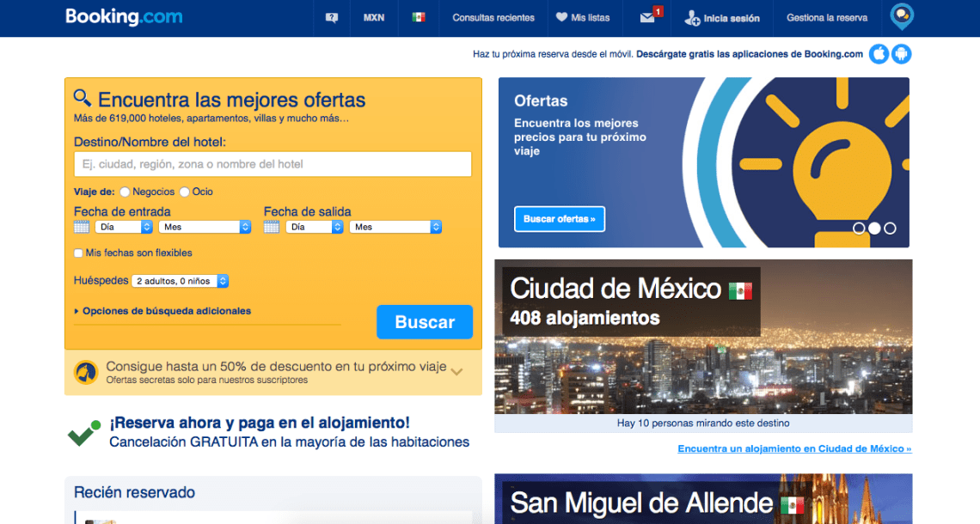Viewport: 980px width, 524px height.
Task: Open help with the question mark icon
Action: [x=331, y=16]
